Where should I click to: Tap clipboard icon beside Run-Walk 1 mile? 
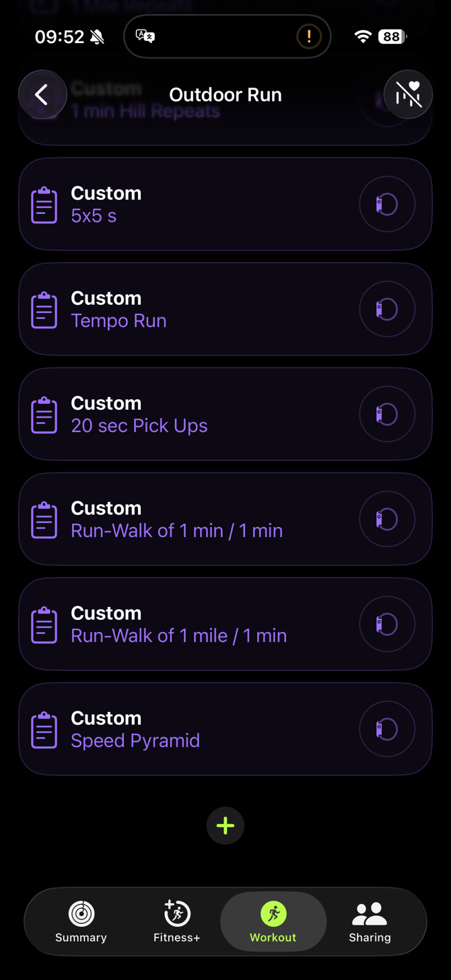pos(44,625)
